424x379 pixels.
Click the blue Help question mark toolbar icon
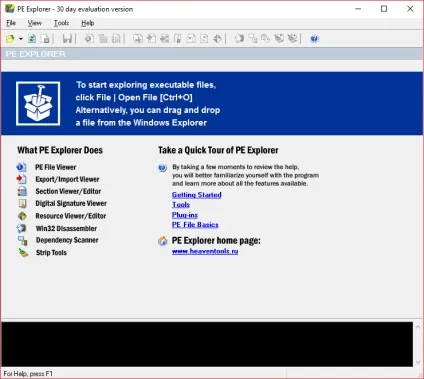click(x=314, y=39)
